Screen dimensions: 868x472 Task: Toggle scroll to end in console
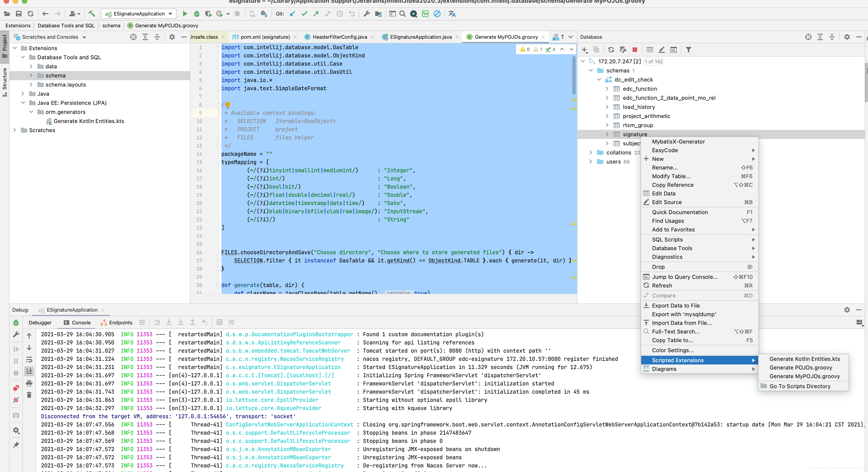(29, 371)
